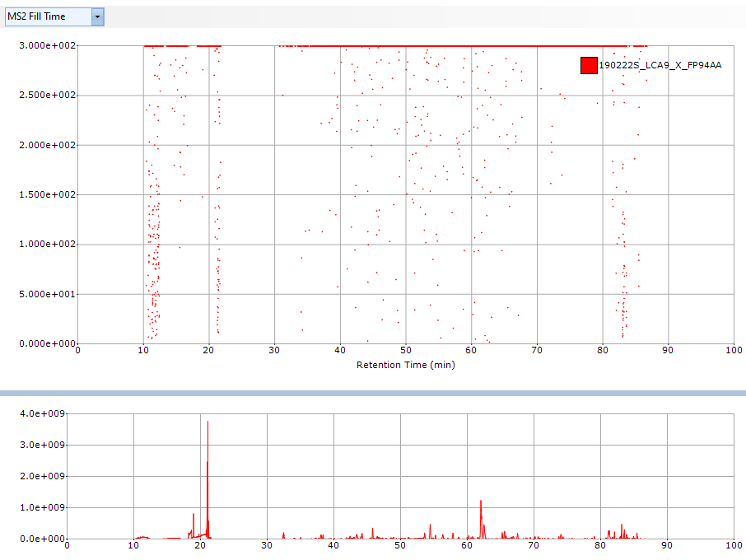Click the blue splitter bar between the plots

373,394
